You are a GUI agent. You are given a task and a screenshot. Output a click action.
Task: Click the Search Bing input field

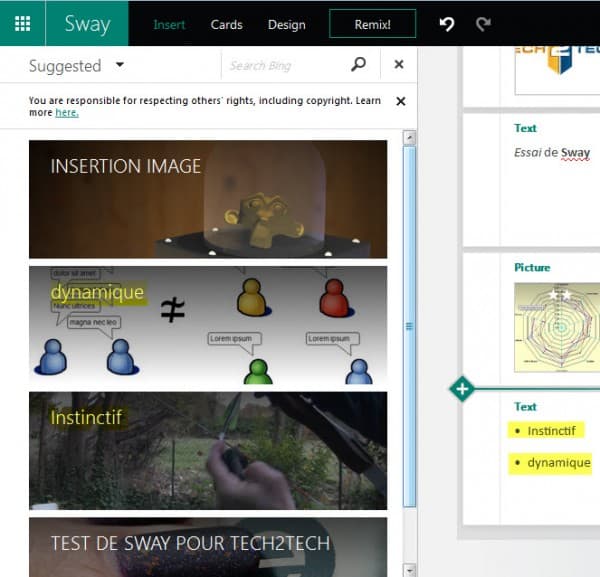(283, 66)
